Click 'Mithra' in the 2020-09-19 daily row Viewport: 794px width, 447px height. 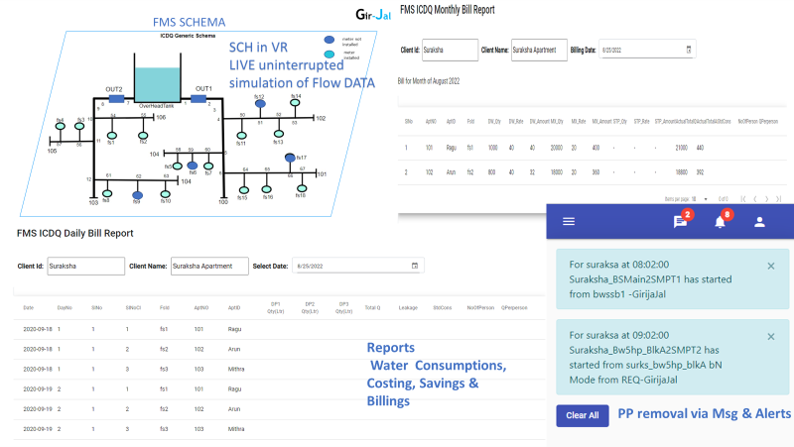[x=236, y=429]
